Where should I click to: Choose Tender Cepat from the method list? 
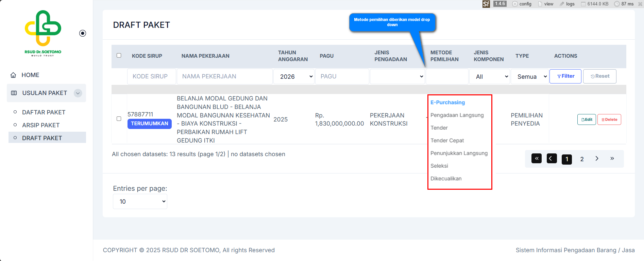pos(447,141)
